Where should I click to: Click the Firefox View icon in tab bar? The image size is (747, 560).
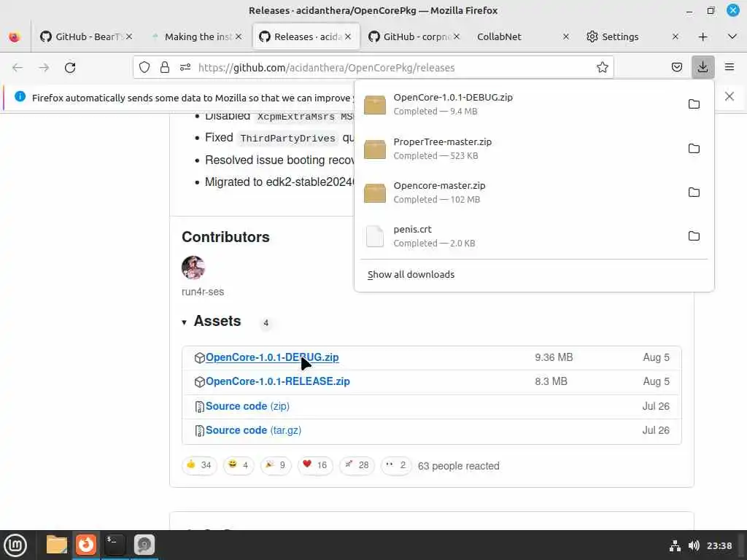tap(15, 36)
